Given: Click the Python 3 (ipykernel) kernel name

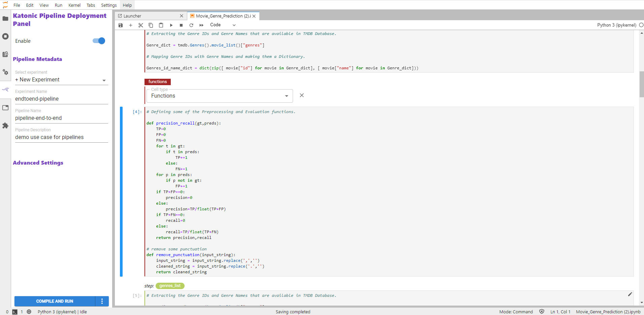Looking at the screenshot, I should [617, 25].
